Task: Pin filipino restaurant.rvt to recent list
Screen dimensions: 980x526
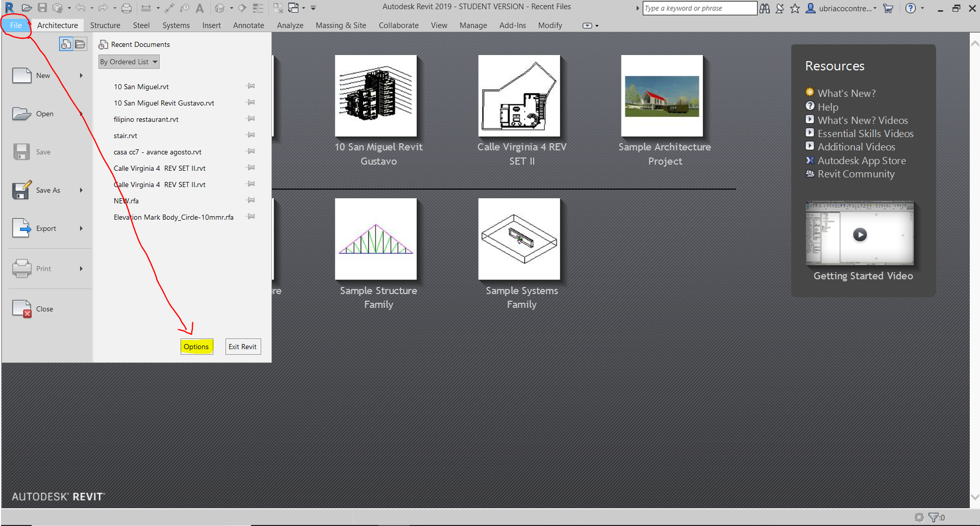Action: [251, 119]
